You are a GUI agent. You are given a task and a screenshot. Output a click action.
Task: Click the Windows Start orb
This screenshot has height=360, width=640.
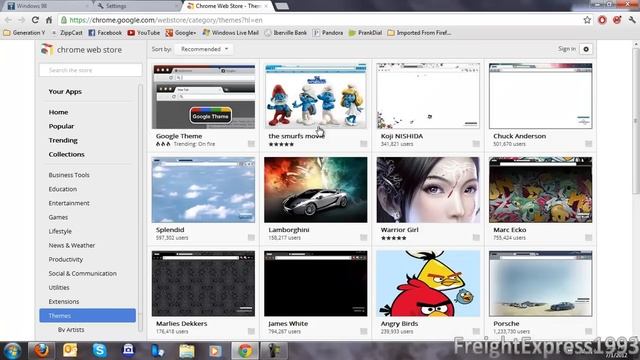(12, 351)
